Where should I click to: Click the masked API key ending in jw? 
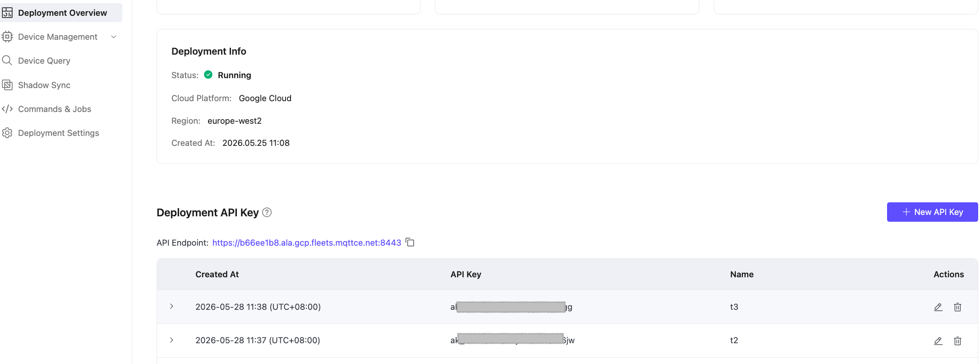[x=513, y=340]
